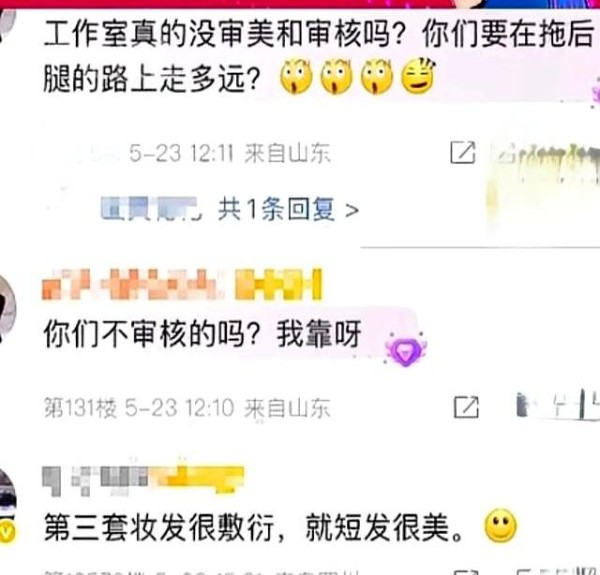Click the yellow blurred member badge beside orange username

coord(279,284)
